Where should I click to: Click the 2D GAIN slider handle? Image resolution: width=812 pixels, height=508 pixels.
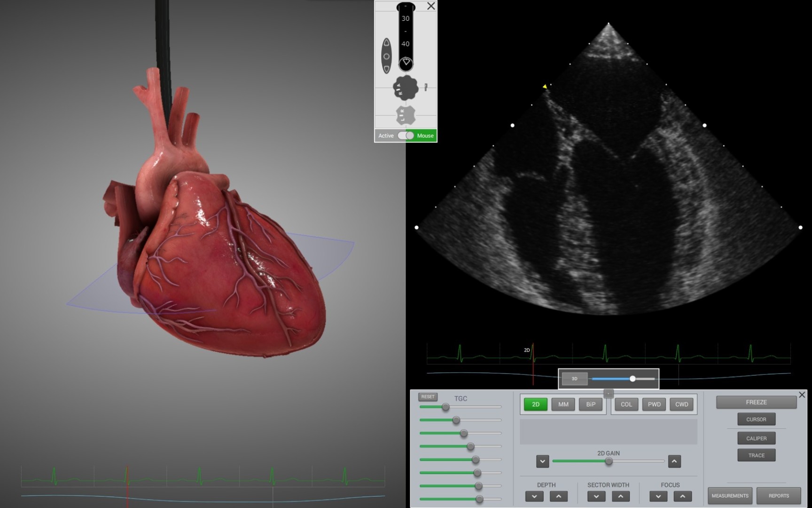click(x=609, y=461)
